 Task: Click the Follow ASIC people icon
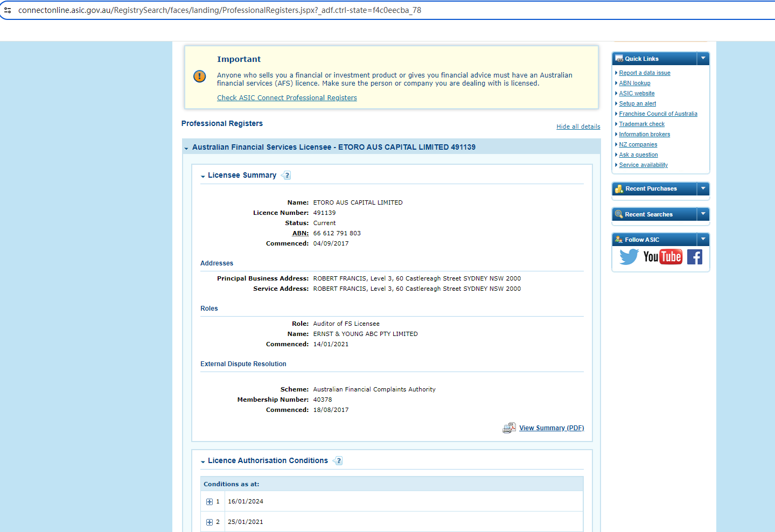[619, 240]
